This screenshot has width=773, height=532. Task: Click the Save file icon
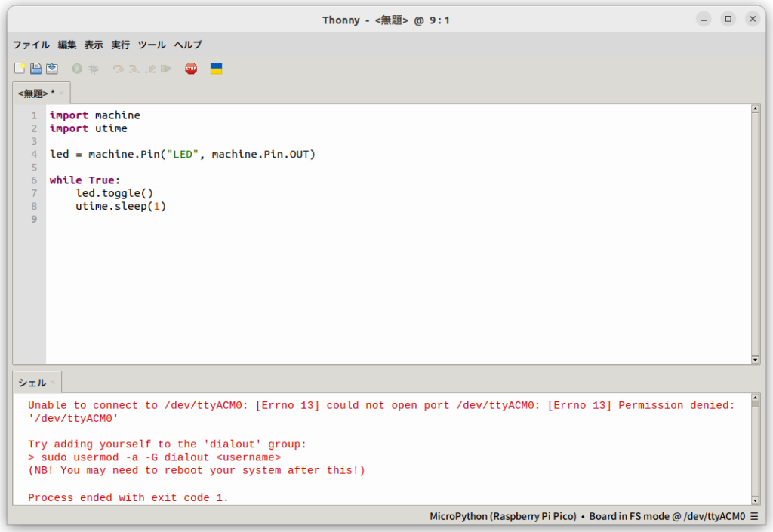coord(51,69)
